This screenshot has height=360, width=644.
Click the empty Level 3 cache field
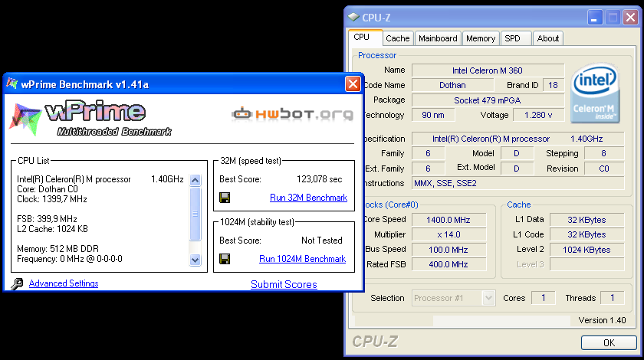pos(587,264)
